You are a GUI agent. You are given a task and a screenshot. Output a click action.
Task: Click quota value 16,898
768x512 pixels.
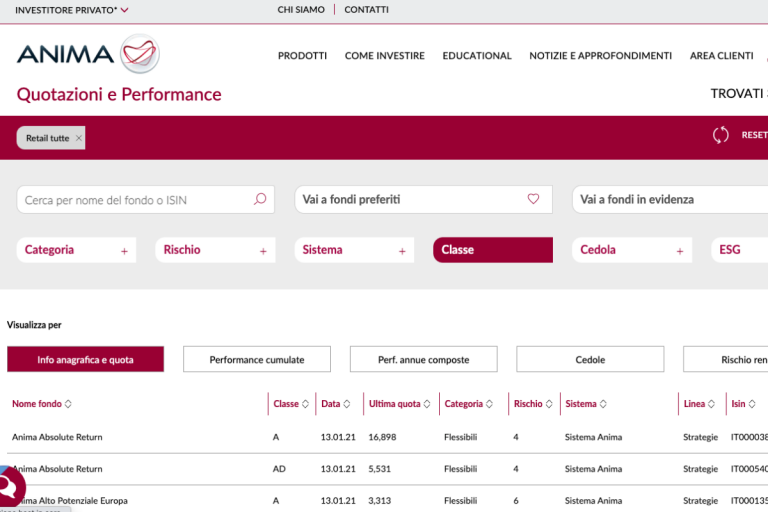click(x=382, y=437)
